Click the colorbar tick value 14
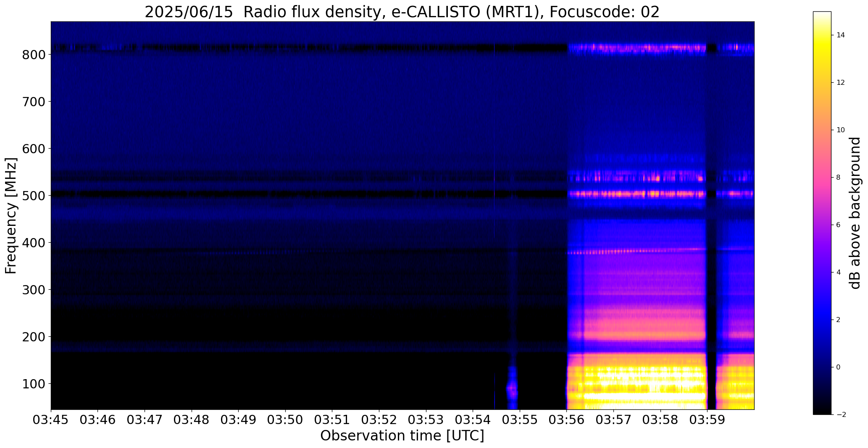Viewport: 868px width, 448px height. 840,35
